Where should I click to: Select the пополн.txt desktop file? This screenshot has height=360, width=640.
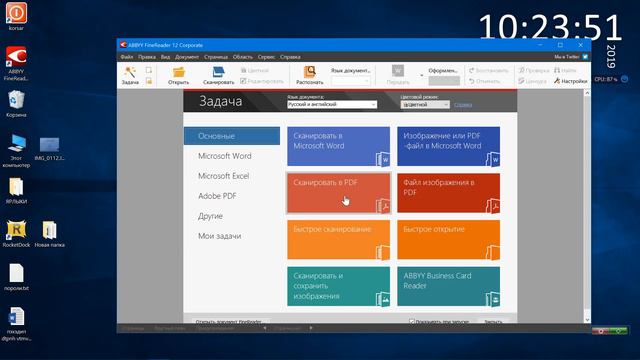[16, 277]
